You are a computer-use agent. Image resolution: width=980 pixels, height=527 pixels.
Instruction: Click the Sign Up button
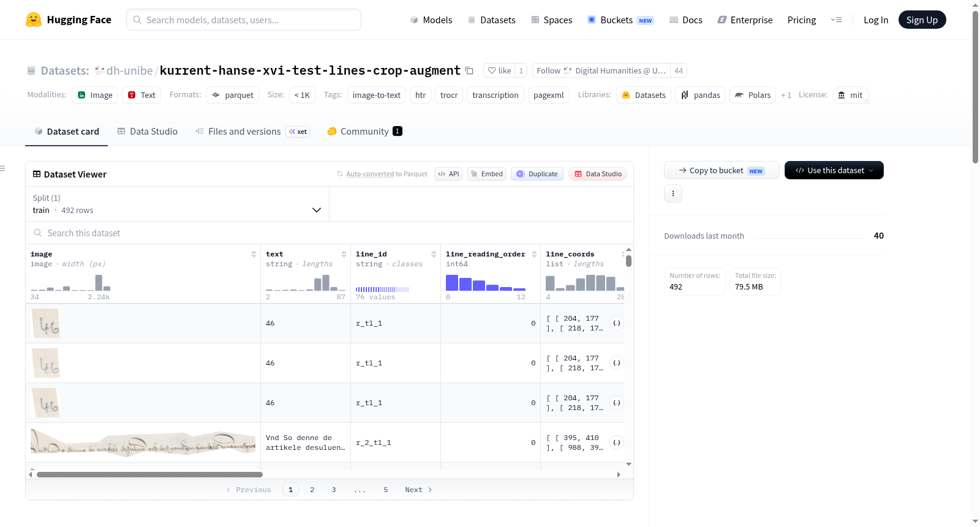coord(922,20)
